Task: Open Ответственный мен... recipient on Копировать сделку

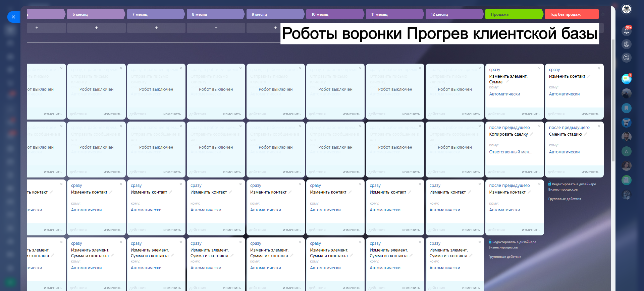Action: point(511,152)
